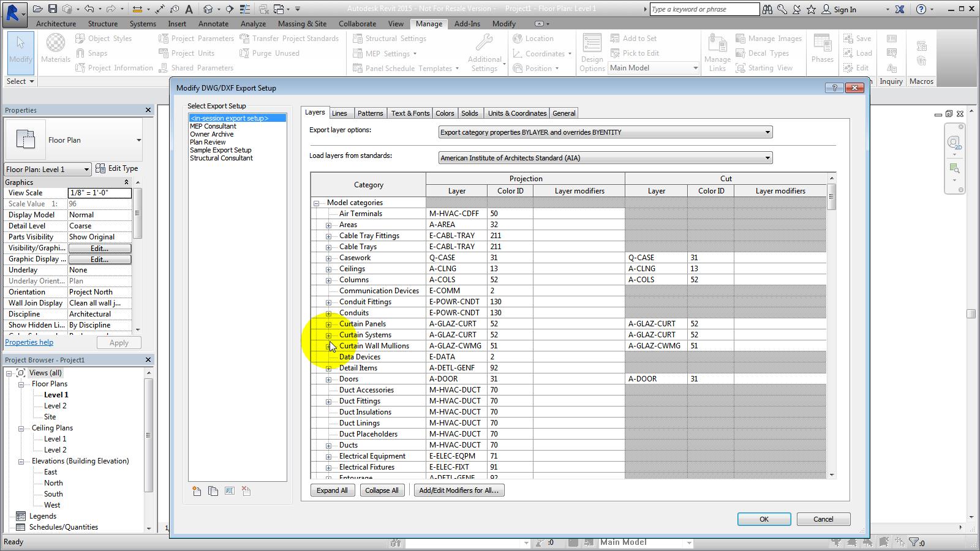Click the Manage Links icon

tap(717, 43)
